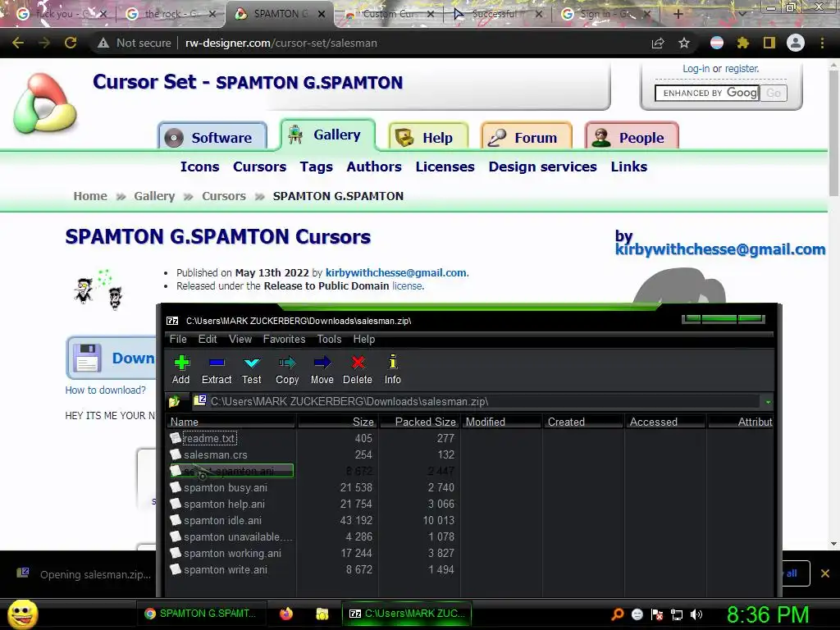Click the share page icon in address bar
Image resolution: width=840 pixels, height=630 pixels.
[x=658, y=43]
